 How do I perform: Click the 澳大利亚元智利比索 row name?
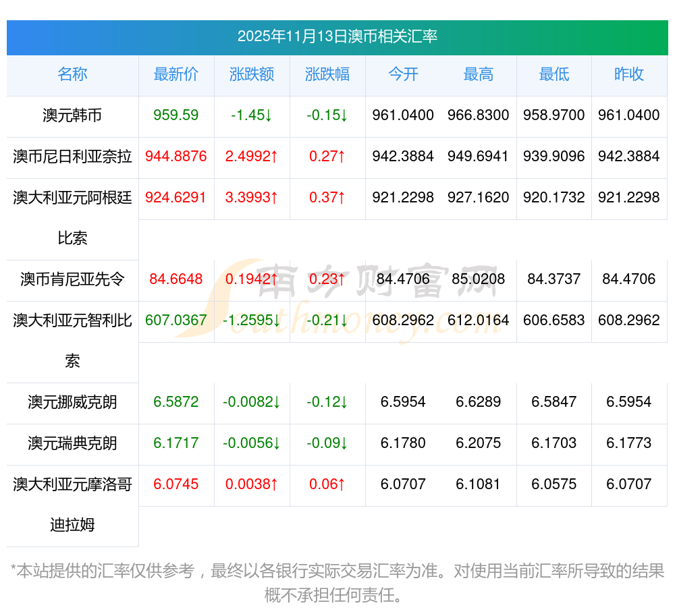(x=72, y=341)
